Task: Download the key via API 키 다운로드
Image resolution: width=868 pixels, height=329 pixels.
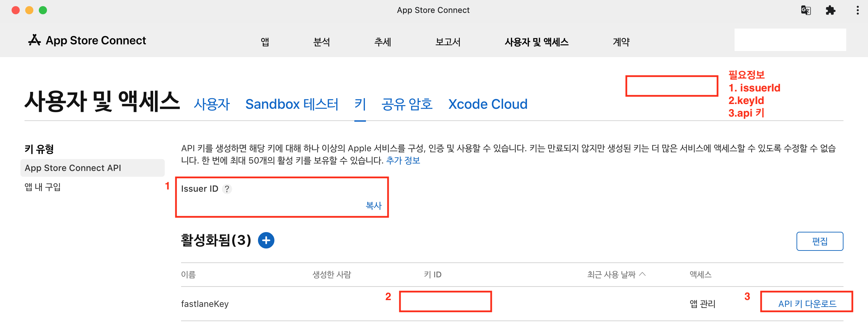Action: pos(807,304)
